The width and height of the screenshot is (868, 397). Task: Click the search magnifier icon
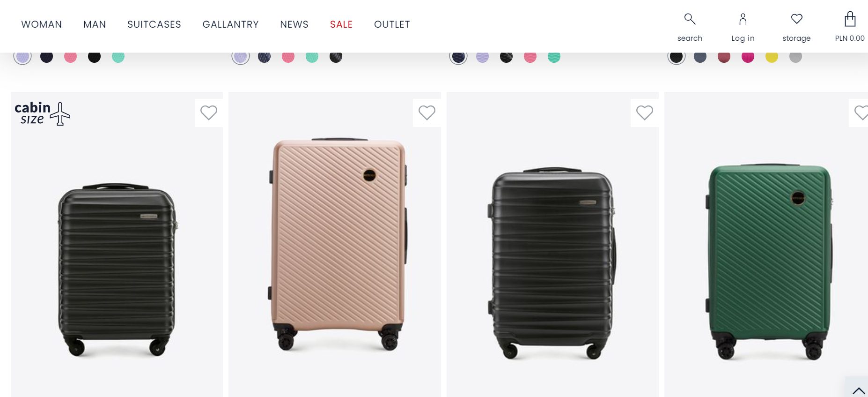pyautogui.click(x=690, y=19)
